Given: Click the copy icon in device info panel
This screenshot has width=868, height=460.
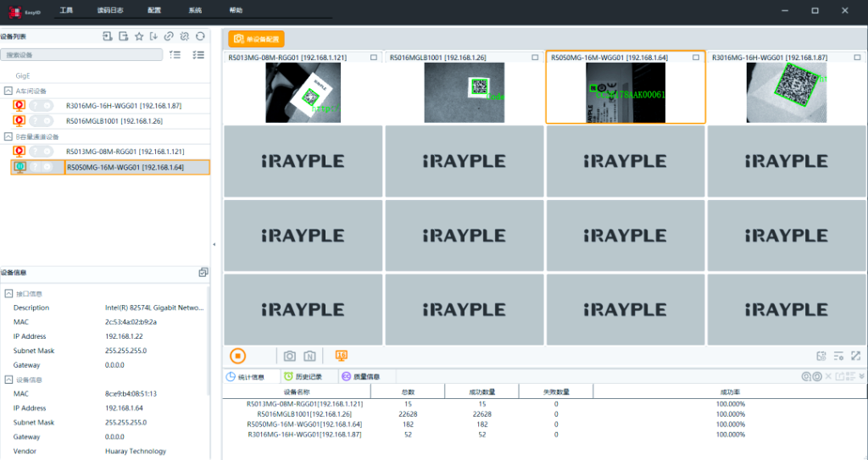Looking at the screenshot, I should pos(203,273).
